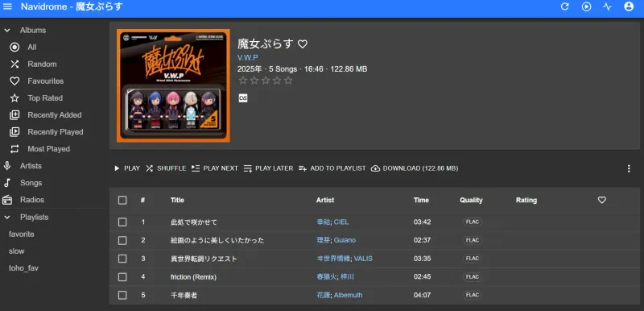
Task: Open the album more options menu
Action: click(x=629, y=168)
